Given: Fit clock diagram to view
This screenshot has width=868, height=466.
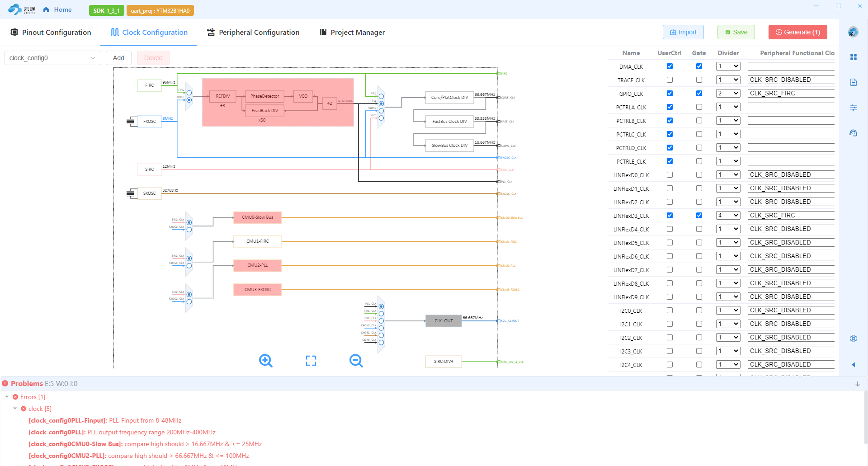Looking at the screenshot, I should coord(311,360).
